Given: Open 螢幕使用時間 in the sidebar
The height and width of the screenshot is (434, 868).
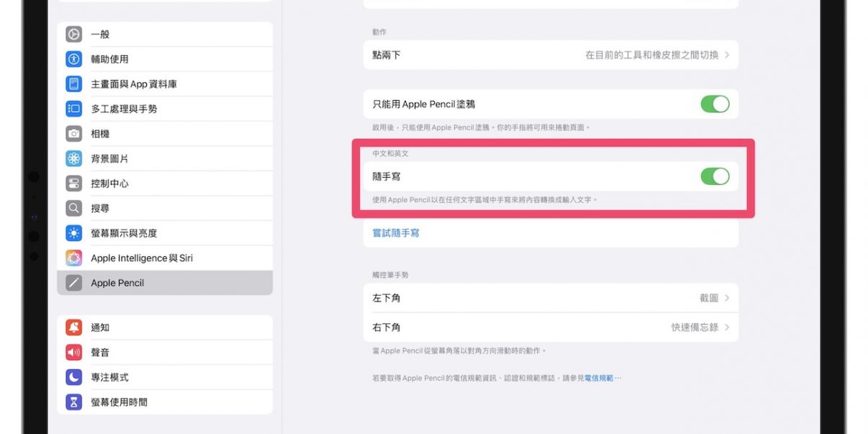Looking at the screenshot, I should point(119,402).
